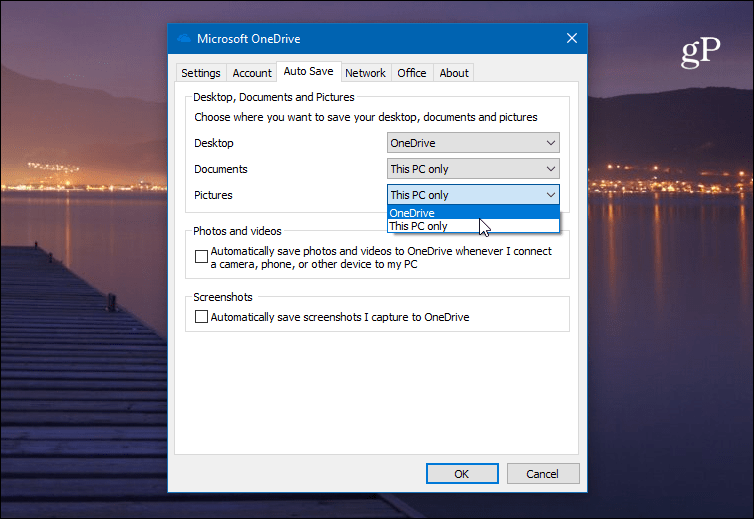754x519 pixels.
Task: Open the Desktop save location dropdown
Action: click(473, 143)
